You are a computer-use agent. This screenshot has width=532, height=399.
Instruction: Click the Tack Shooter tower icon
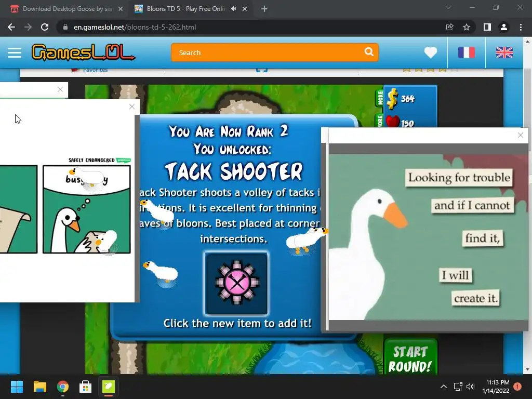236,284
